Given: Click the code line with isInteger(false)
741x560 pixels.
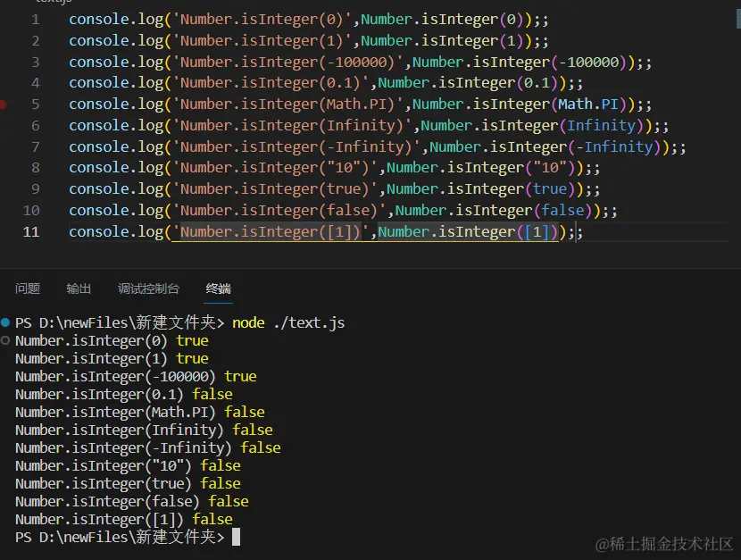Looking at the screenshot, I should (x=343, y=210).
